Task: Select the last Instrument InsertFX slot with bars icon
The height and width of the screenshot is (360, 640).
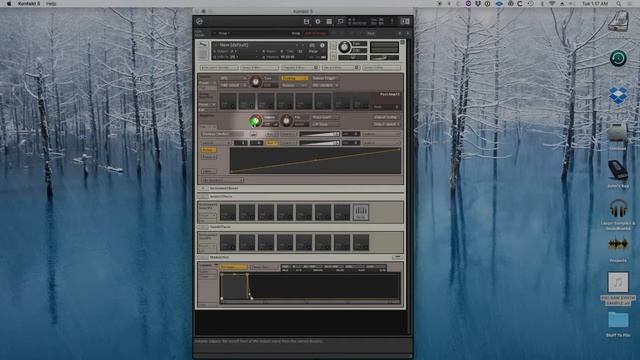Action: coord(360,212)
